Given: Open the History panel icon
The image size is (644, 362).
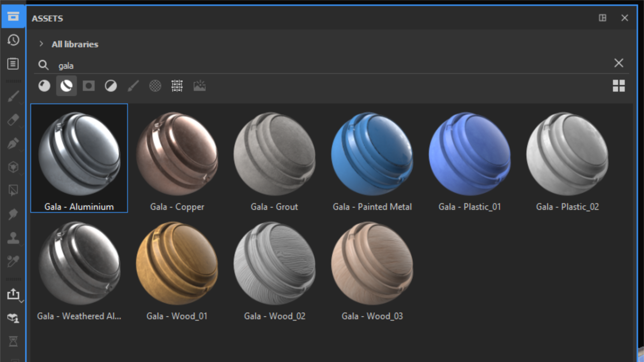Looking at the screenshot, I should pos(13,40).
